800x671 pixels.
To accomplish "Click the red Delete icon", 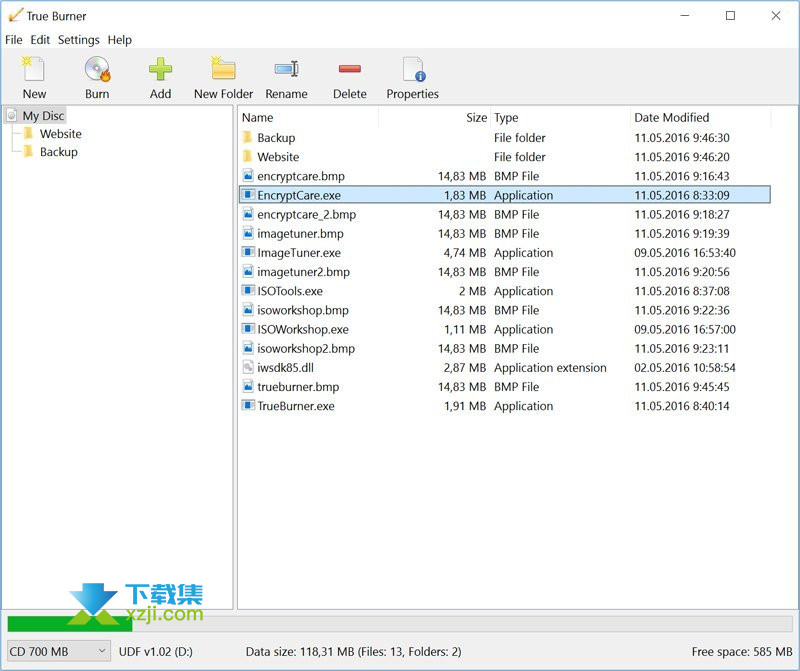I will click(x=349, y=69).
